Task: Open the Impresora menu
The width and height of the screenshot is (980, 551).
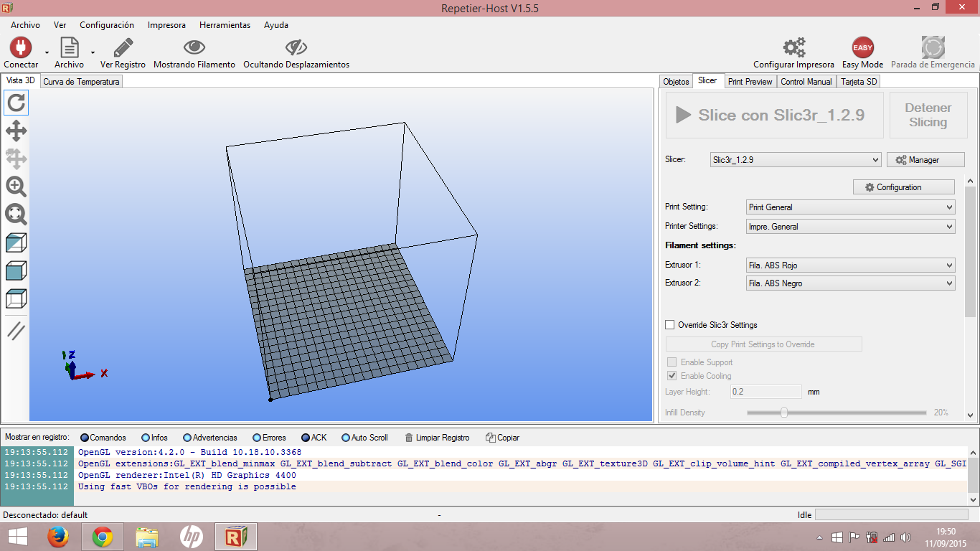Action: [x=166, y=25]
